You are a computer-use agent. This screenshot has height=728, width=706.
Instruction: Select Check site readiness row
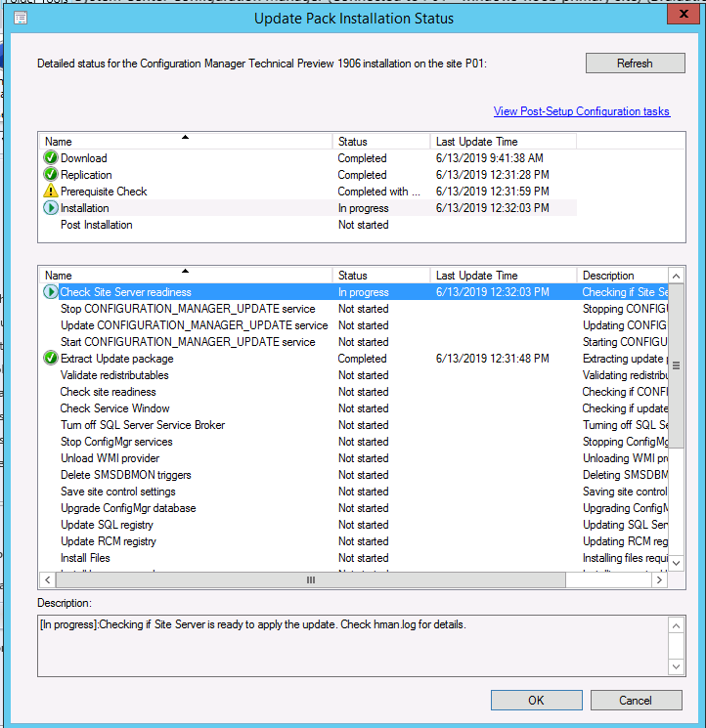(354, 392)
